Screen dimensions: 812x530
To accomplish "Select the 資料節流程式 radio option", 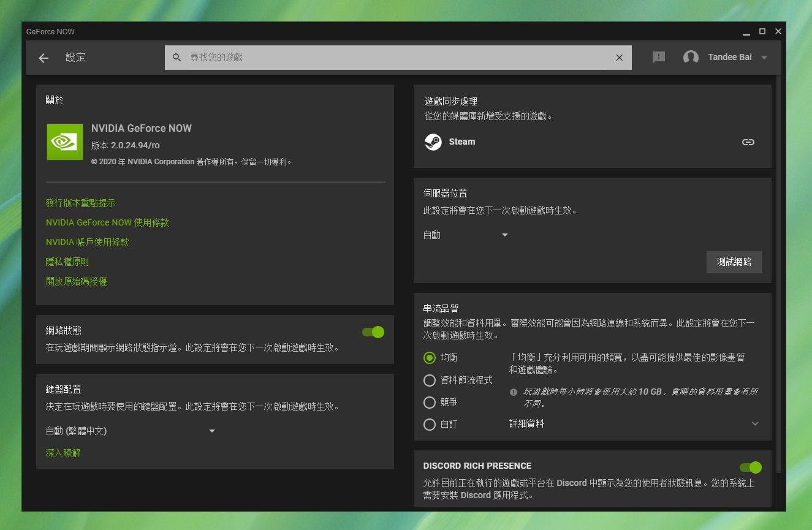I will coord(430,380).
